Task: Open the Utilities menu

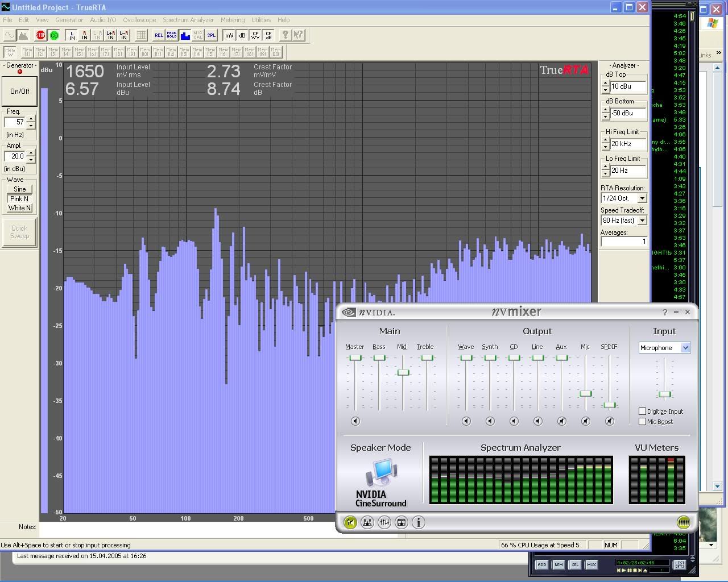Action: [x=261, y=20]
